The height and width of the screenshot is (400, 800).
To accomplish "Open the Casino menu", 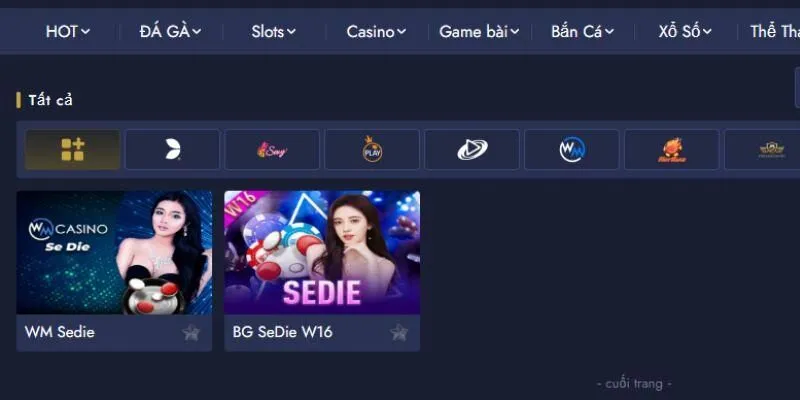I will (x=376, y=32).
